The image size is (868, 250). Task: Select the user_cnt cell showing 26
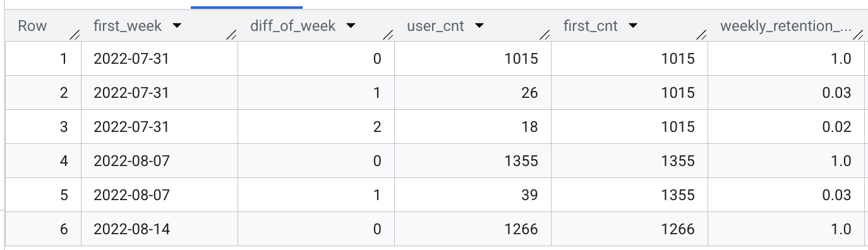tap(473, 93)
